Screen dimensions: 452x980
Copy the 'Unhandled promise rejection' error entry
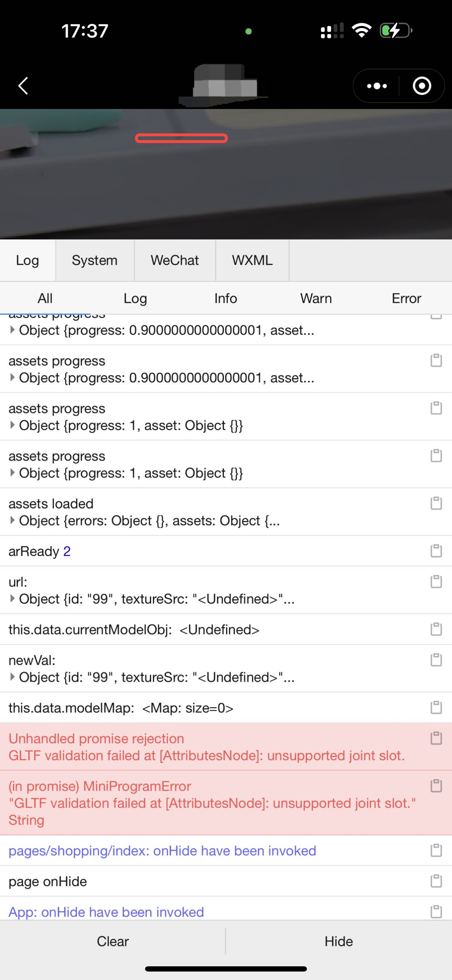coord(436,738)
